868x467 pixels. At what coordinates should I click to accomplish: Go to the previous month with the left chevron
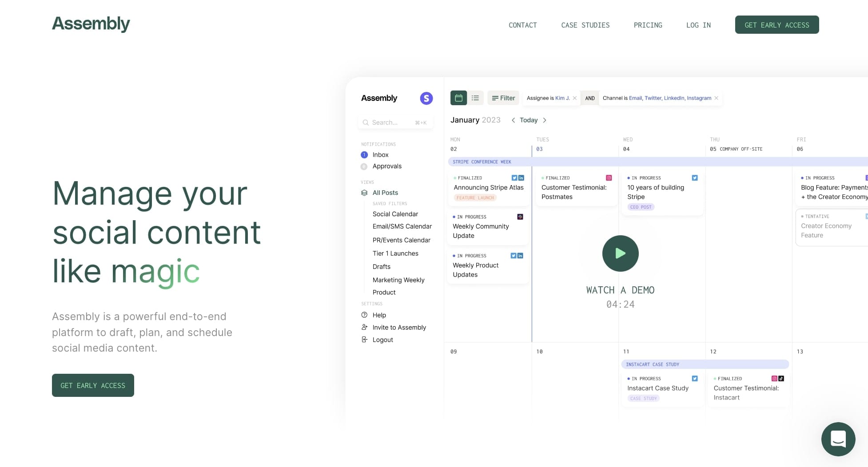(x=514, y=120)
